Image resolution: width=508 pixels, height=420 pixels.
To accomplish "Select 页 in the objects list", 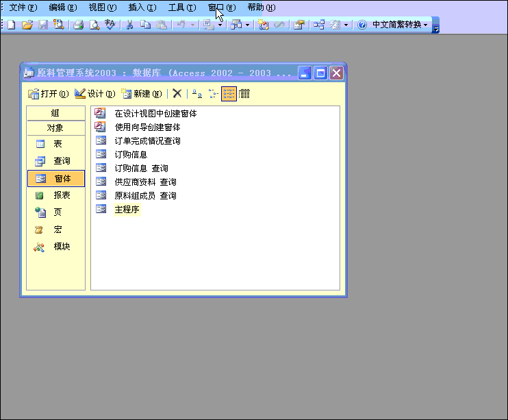I will click(x=55, y=212).
